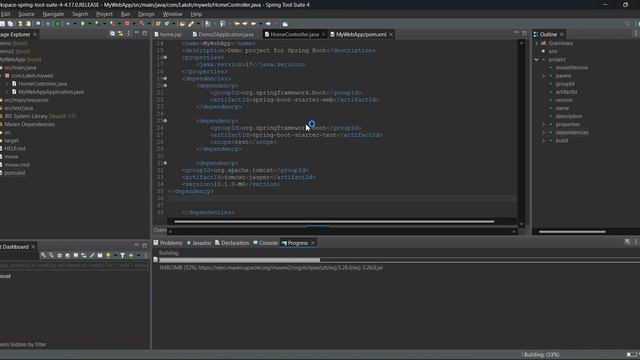Toggle fold marker at line 25 dependency
The width and height of the screenshot is (640, 360).
coord(165,121)
